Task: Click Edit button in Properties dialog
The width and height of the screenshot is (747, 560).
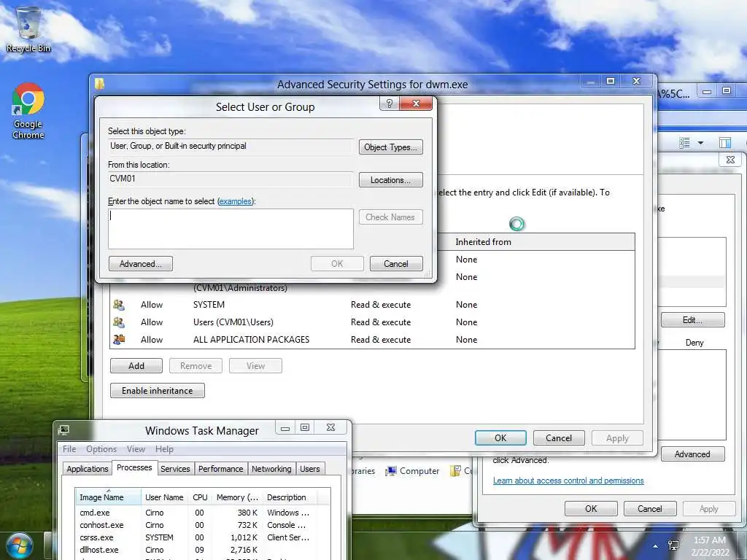Action: 693,320
